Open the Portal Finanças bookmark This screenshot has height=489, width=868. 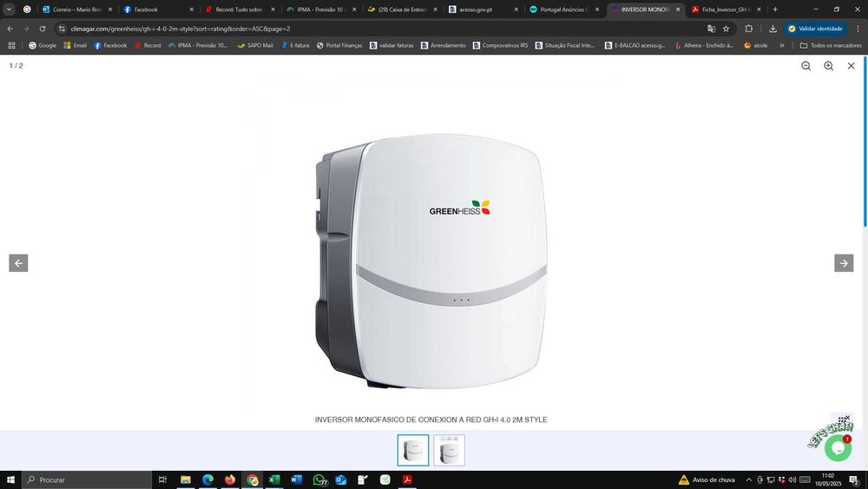tap(339, 45)
